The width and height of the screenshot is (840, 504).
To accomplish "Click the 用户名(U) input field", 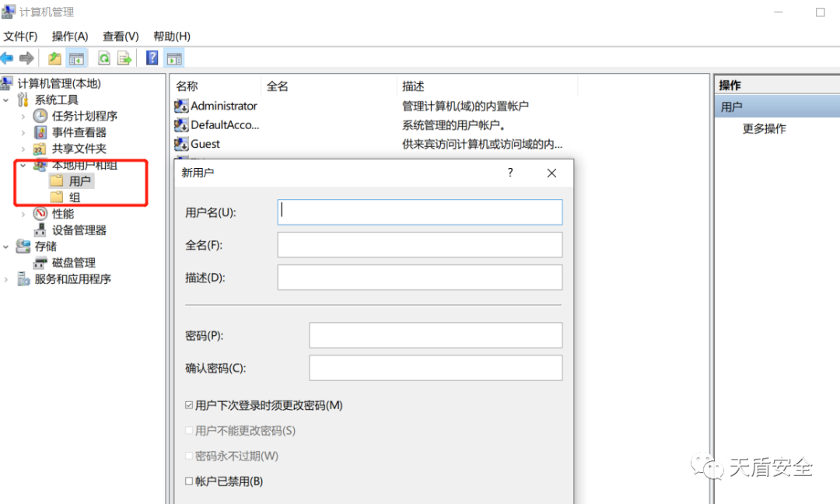I will (420, 212).
